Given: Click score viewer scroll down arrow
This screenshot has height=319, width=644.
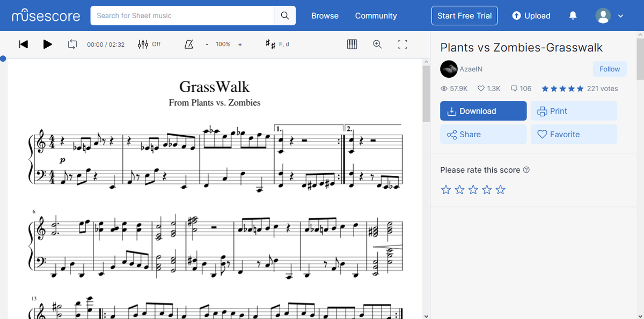Looking at the screenshot, I should (x=426, y=315).
